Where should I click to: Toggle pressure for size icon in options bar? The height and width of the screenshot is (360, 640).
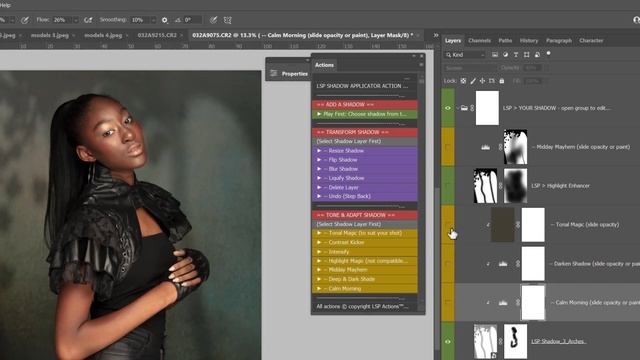tap(213, 20)
